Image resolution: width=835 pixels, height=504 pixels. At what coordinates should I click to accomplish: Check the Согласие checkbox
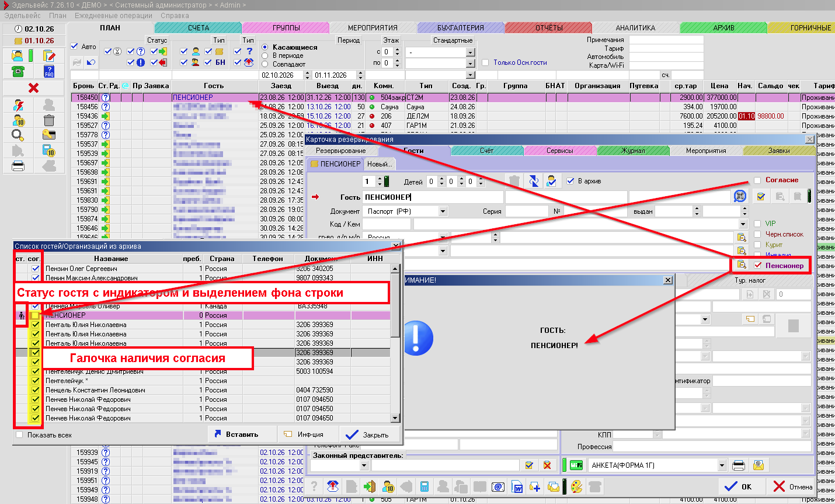757,180
